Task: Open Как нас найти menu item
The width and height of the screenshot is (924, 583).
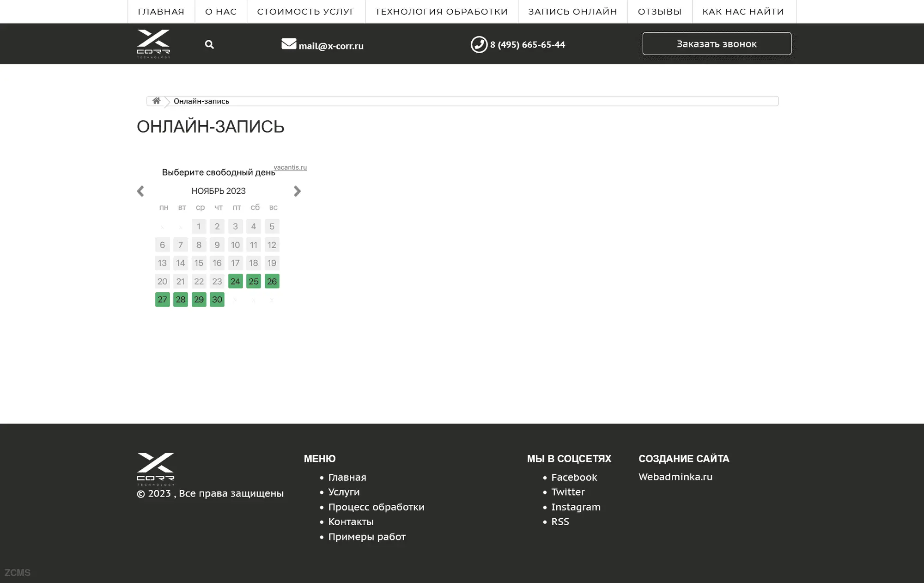Action: [743, 12]
